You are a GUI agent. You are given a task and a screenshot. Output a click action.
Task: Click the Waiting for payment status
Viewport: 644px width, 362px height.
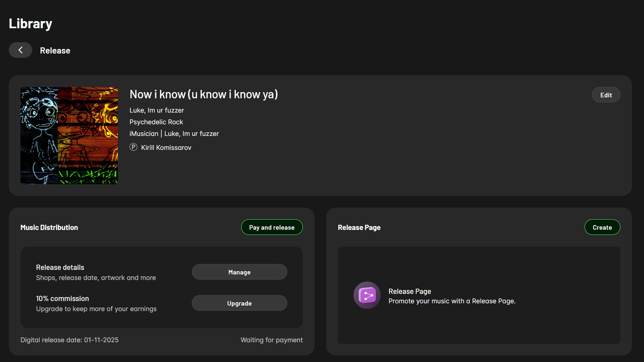(x=271, y=340)
